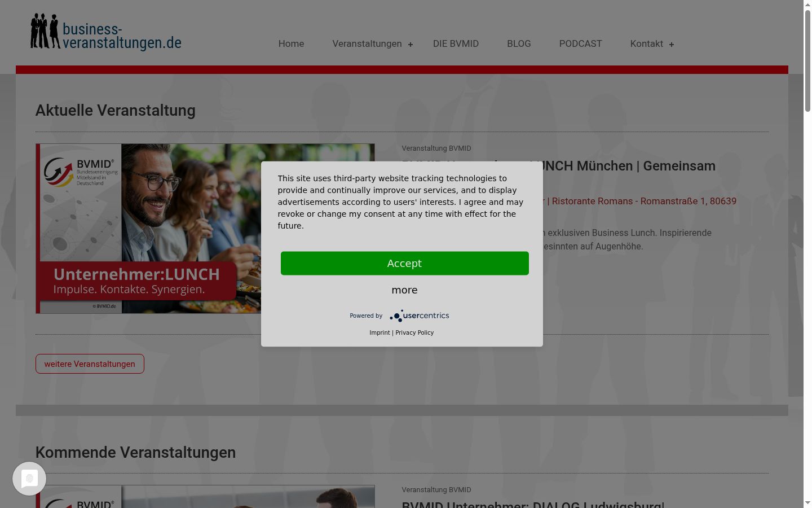Go to the Home menu item

coord(291,44)
